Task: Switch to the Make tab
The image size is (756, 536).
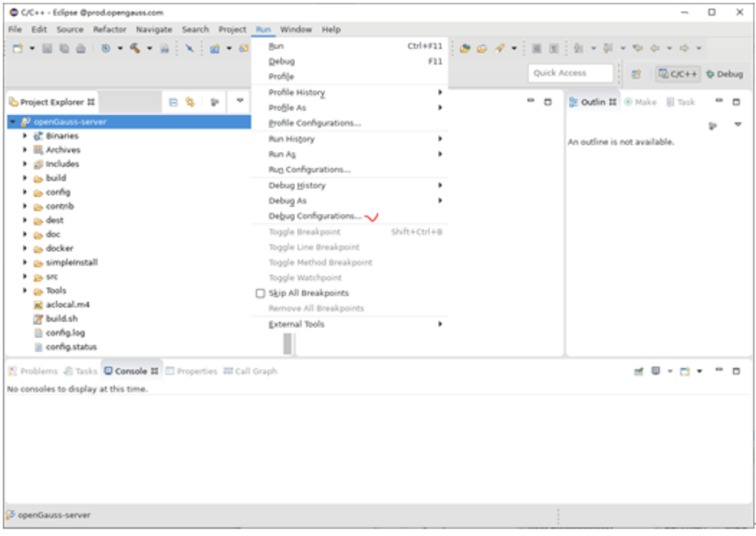Action: pyautogui.click(x=641, y=102)
